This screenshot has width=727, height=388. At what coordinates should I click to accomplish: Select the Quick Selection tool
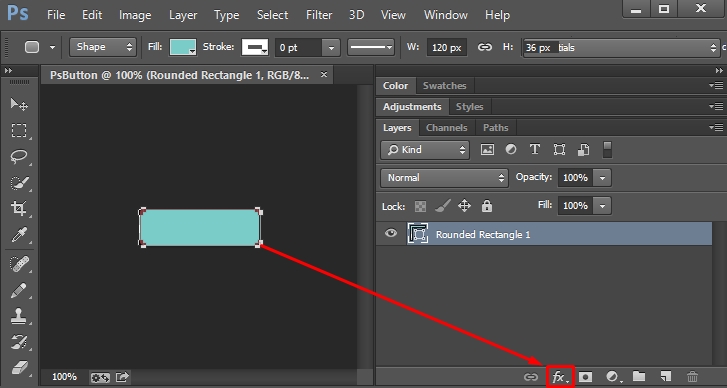tap(19, 183)
